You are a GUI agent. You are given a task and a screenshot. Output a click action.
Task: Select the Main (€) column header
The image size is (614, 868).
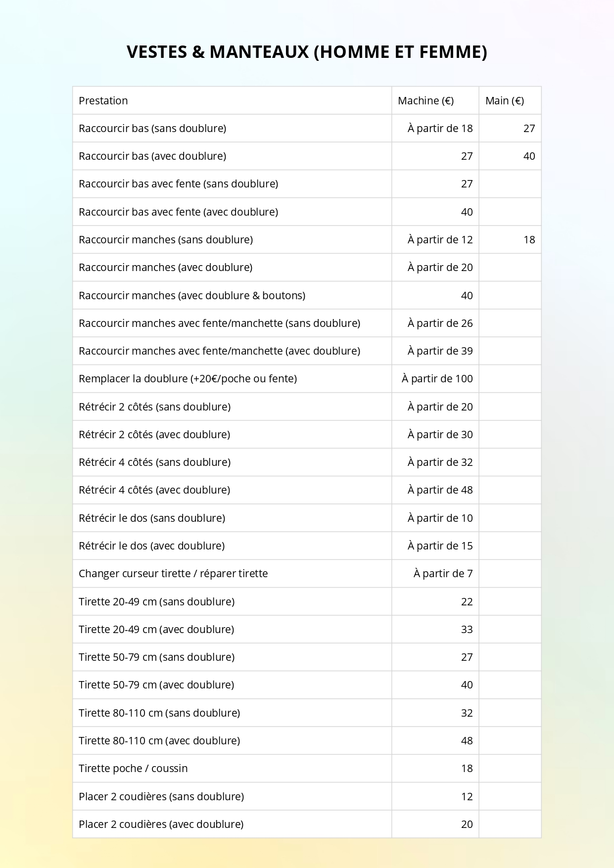[x=510, y=100]
